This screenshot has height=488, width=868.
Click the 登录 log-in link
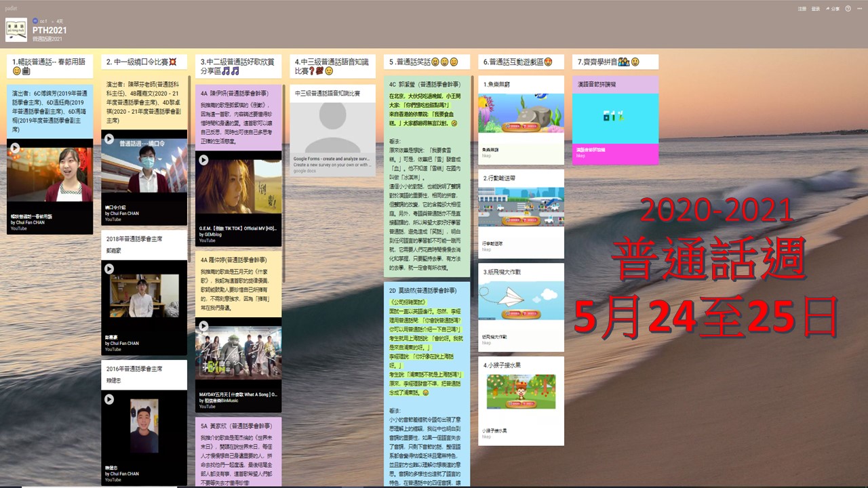click(816, 9)
